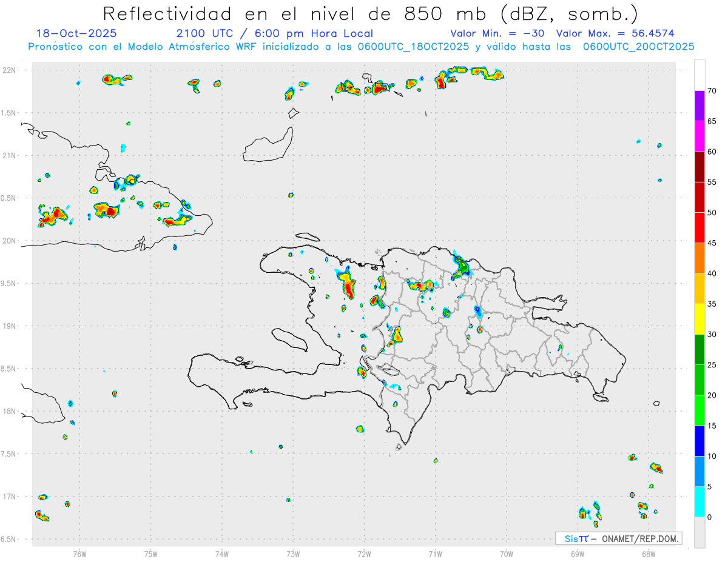Click the magenta 60–65 dBZ colorbar band

(x=699, y=136)
